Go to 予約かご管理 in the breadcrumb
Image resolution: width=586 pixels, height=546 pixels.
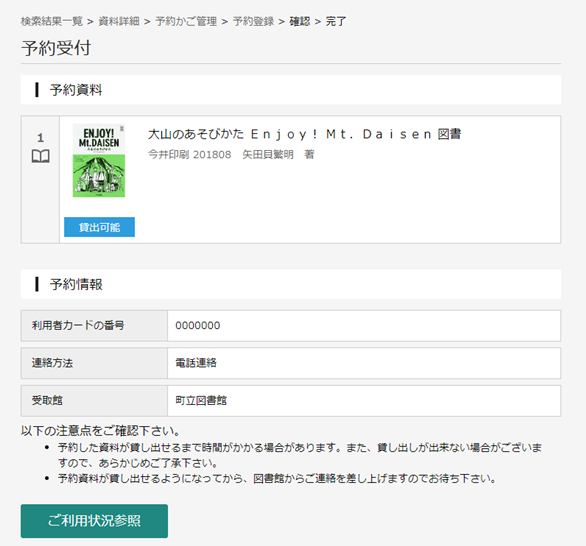click(x=186, y=21)
